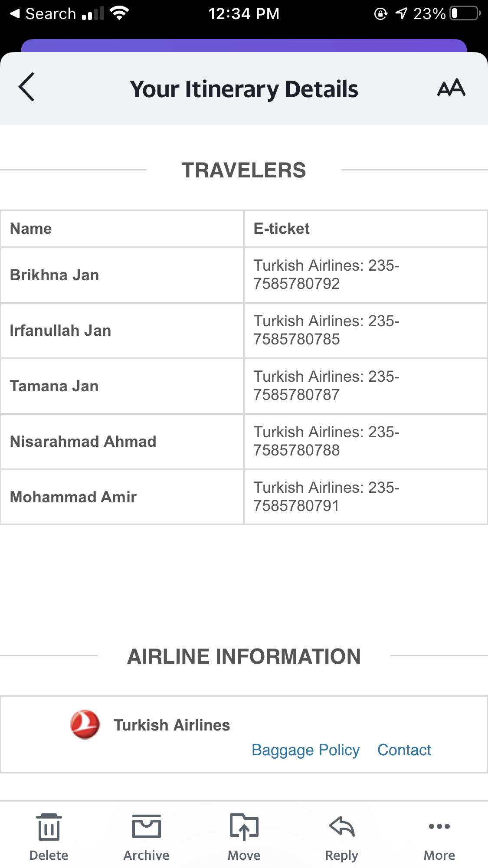This screenshot has height=868, width=488.
Task: Tap Brikhna Jan's e-ticket number
Action: click(326, 275)
